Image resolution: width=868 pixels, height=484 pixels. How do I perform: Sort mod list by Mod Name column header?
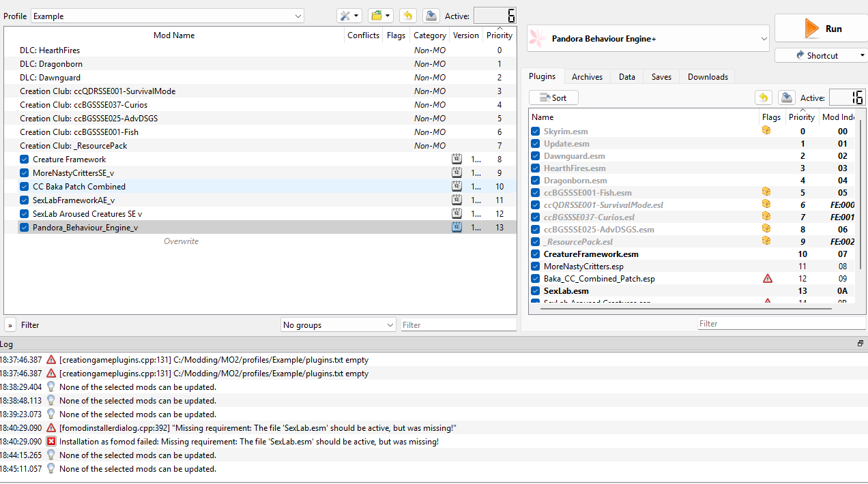point(174,35)
